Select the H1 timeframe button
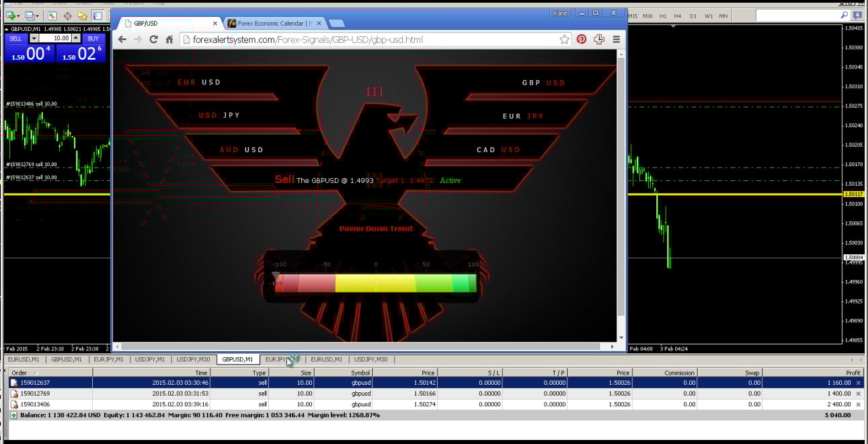 (663, 15)
